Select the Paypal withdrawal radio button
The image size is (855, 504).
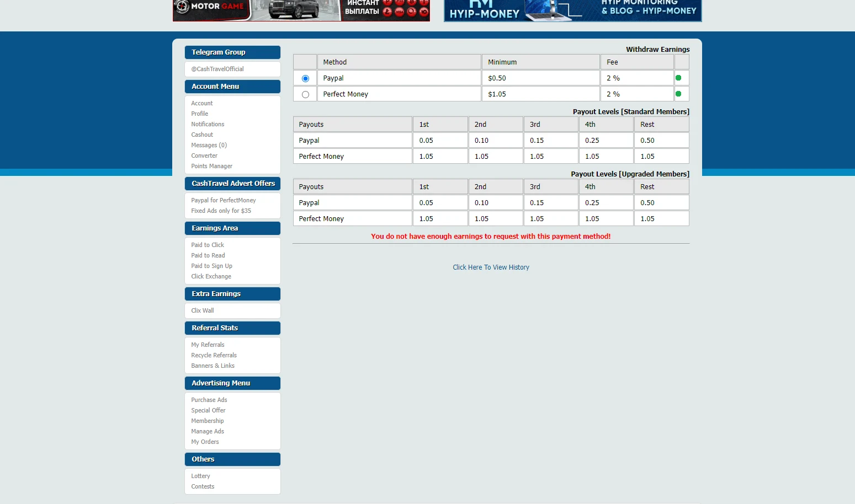tap(305, 78)
